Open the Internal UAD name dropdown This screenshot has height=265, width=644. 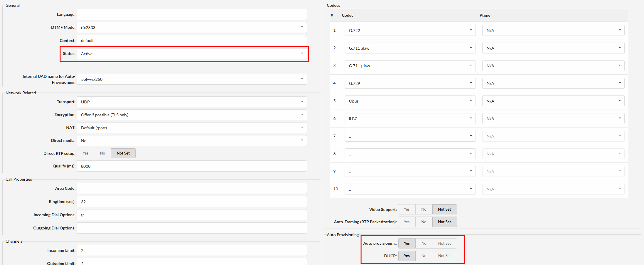point(192,79)
